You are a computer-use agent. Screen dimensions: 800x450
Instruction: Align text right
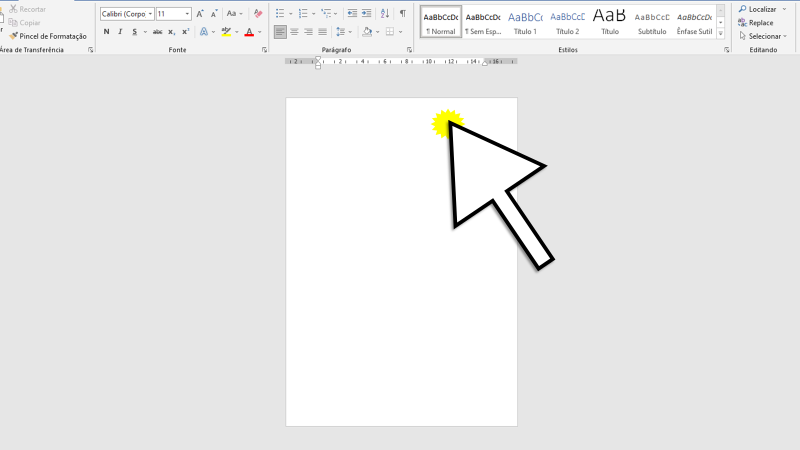point(308,32)
